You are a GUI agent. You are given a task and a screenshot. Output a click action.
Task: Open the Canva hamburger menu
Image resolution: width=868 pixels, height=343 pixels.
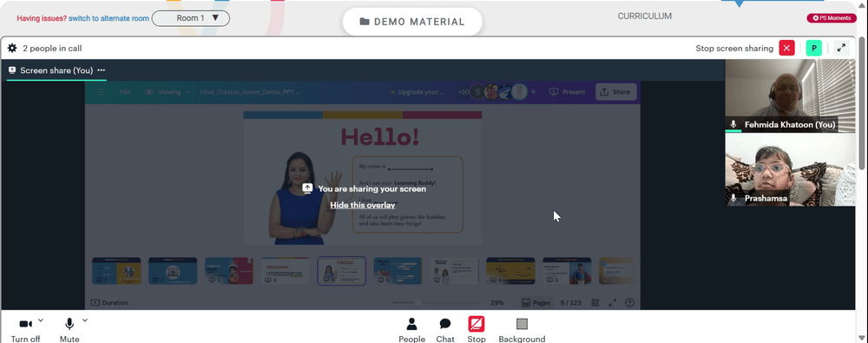click(101, 92)
